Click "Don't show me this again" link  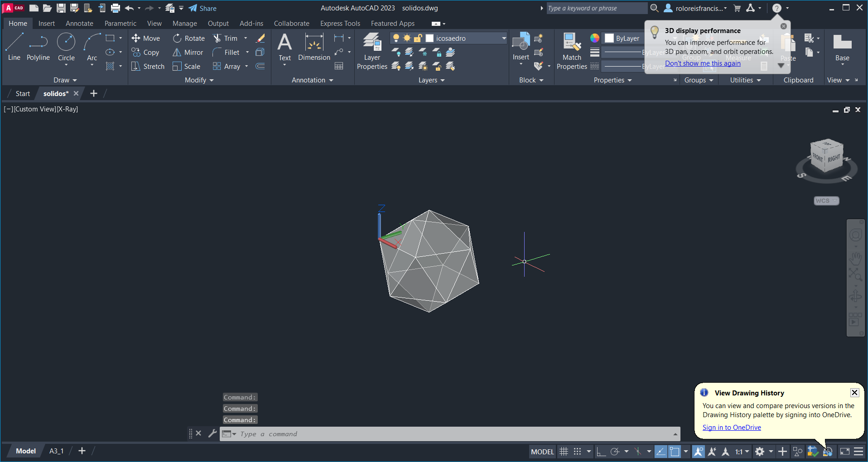[x=702, y=63]
